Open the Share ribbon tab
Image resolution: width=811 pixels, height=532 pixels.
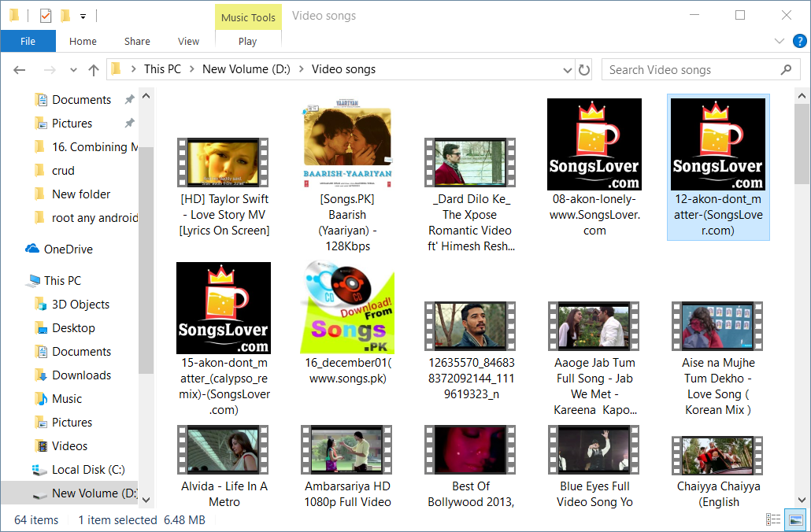(x=137, y=42)
